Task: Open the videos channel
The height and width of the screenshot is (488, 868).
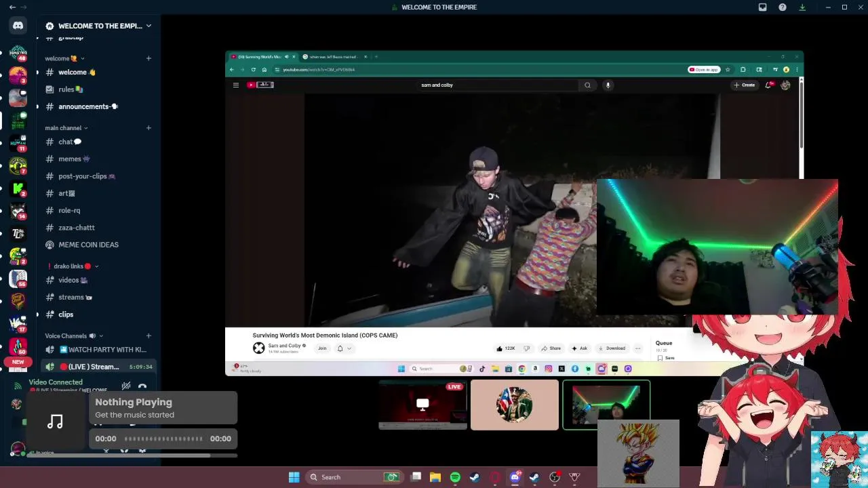Action: click(98, 280)
